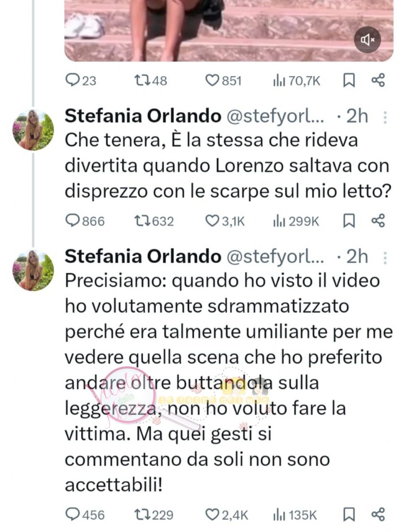Open Stefania Orlando's avatar beside the 'Che tenera' tweet
The height and width of the screenshot is (532, 406).
pyautogui.click(x=33, y=129)
